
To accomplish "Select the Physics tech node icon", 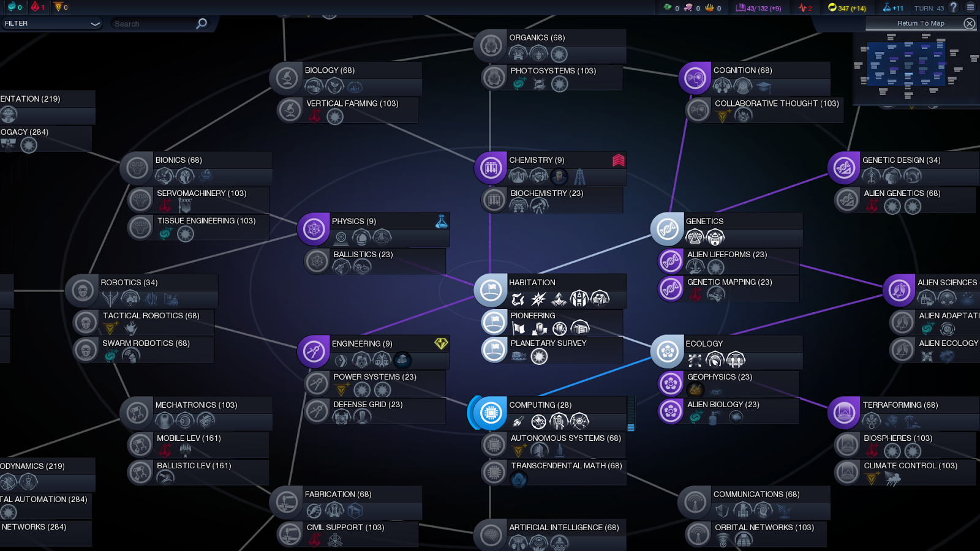I will click(x=314, y=229).
